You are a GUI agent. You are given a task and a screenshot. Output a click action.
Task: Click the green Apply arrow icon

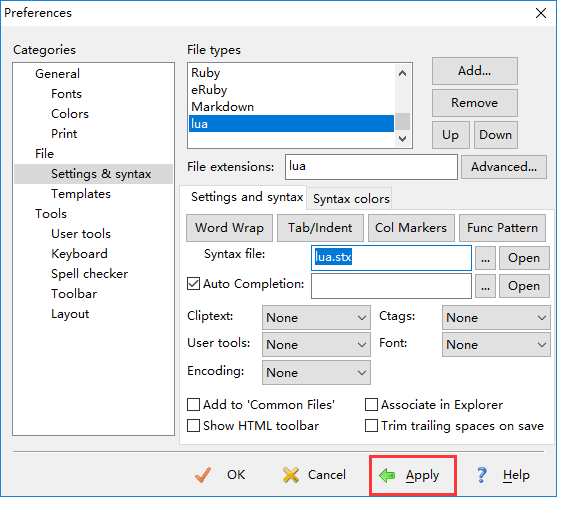[x=387, y=475]
